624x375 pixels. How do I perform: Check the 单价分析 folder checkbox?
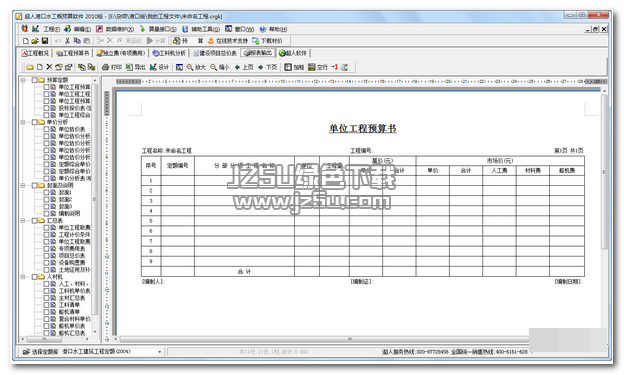35,122
